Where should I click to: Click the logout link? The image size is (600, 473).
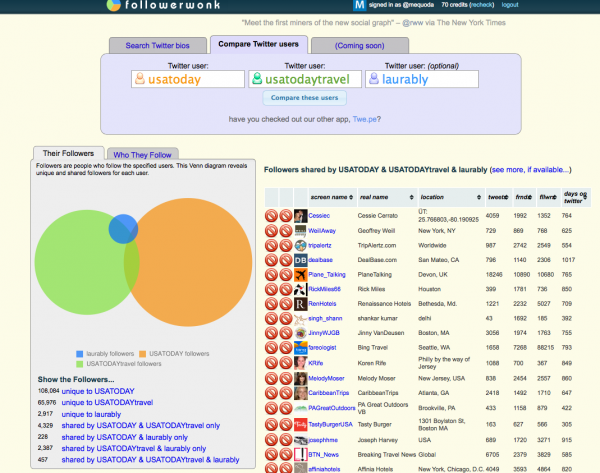(x=510, y=5)
